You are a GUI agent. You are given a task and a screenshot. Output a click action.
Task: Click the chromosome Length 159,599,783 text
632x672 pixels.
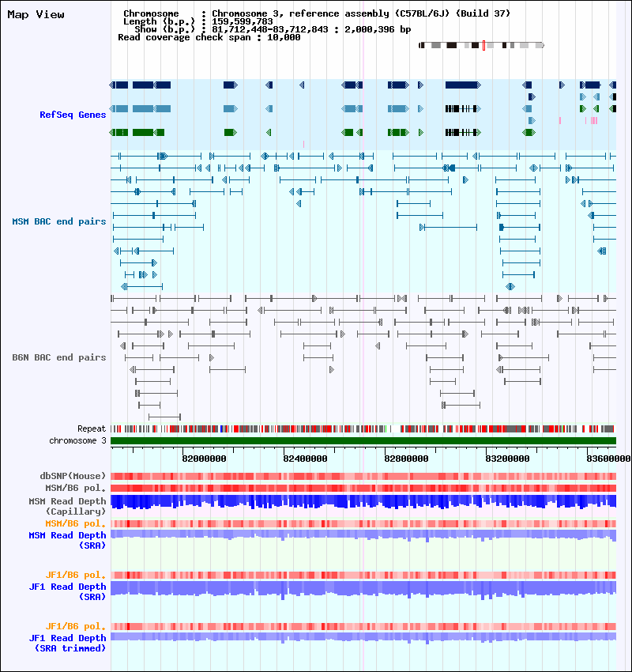[x=197, y=21]
